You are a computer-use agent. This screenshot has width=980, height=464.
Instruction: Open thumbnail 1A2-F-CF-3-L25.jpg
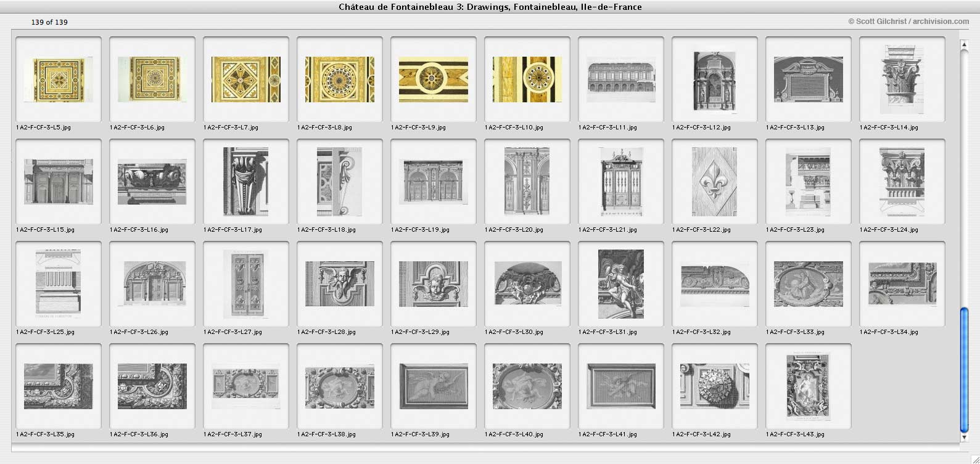59,285
